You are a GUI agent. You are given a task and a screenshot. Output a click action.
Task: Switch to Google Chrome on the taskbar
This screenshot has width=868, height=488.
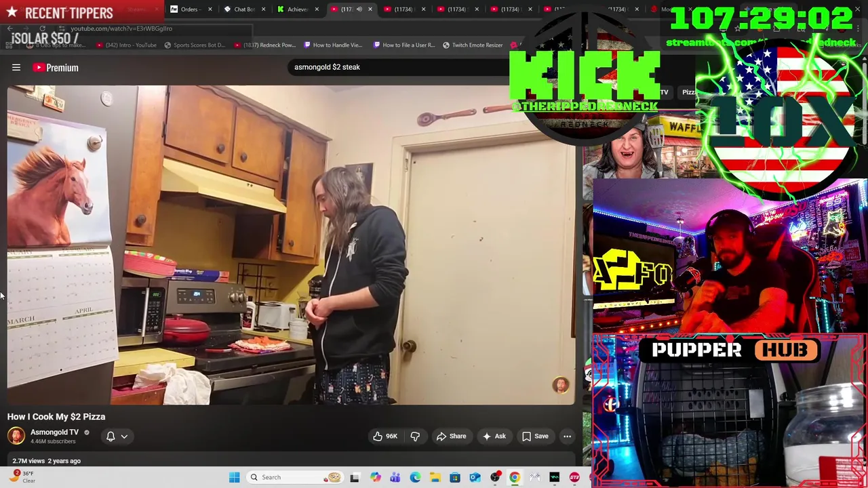coord(515,477)
